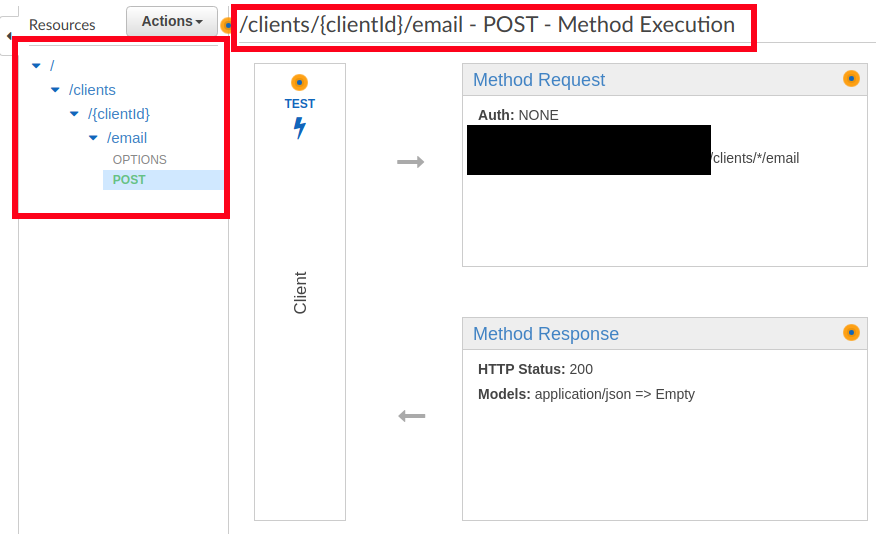This screenshot has width=876, height=534.
Task: Click the lightning bolt test icon
Action: coord(300,128)
